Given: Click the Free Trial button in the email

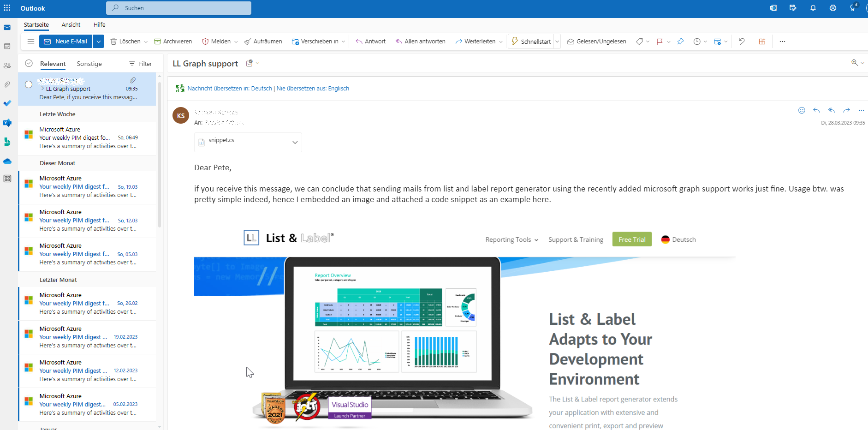Looking at the screenshot, I should click(x=632, y=239).
